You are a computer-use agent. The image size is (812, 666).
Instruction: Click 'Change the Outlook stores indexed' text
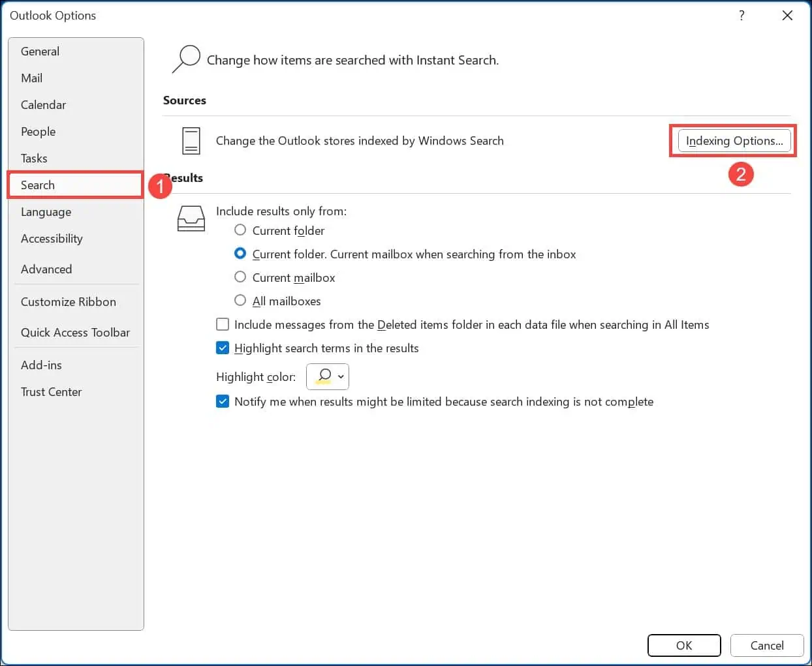360,141
